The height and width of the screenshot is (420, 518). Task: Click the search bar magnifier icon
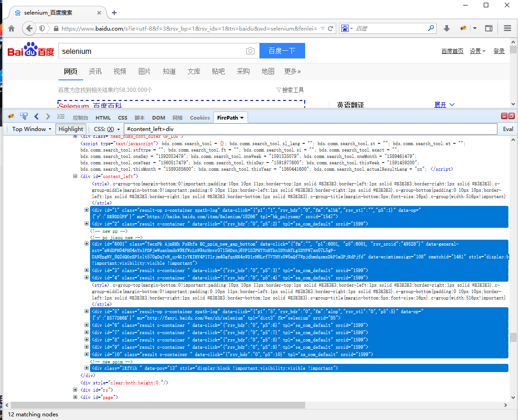pyautogui.click(x=431, y=28)
